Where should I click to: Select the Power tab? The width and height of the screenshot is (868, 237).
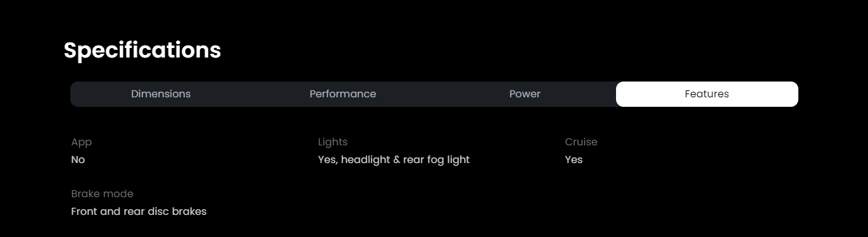click(525, 94)
